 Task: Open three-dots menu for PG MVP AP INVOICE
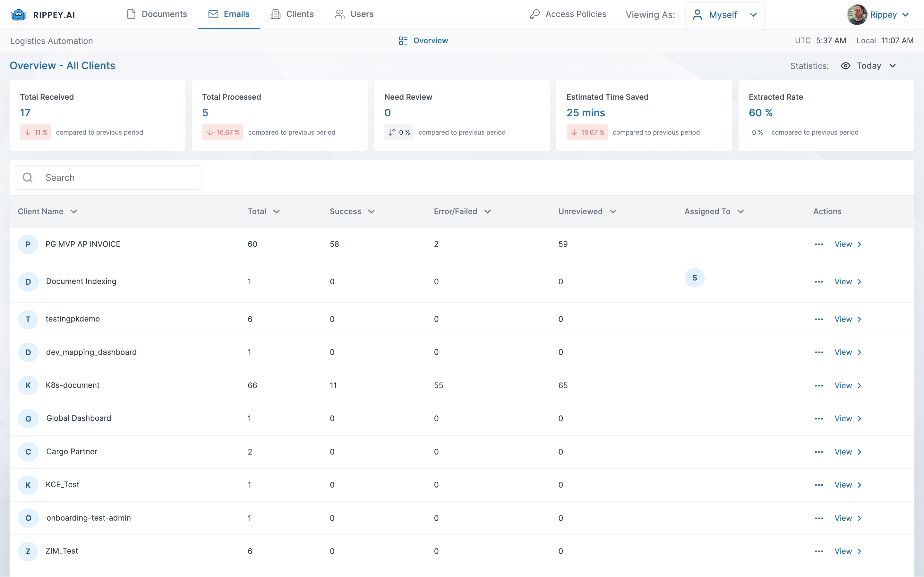pos(819,244)
